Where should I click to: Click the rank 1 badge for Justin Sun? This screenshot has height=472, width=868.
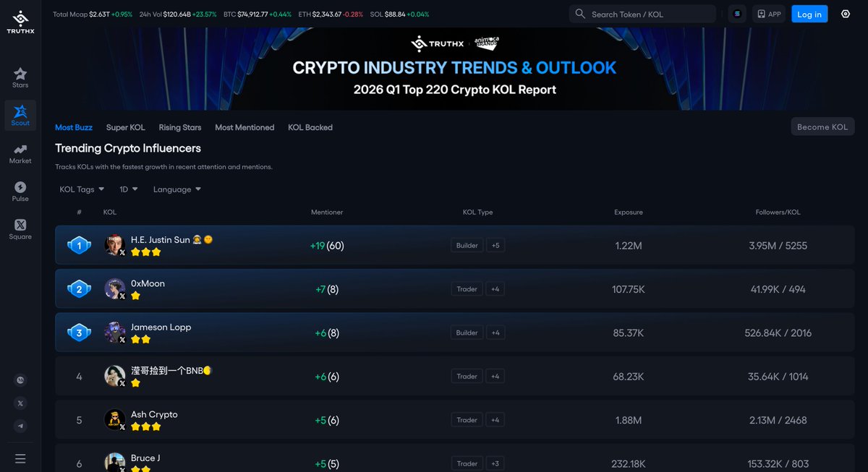tap(79, 246)
